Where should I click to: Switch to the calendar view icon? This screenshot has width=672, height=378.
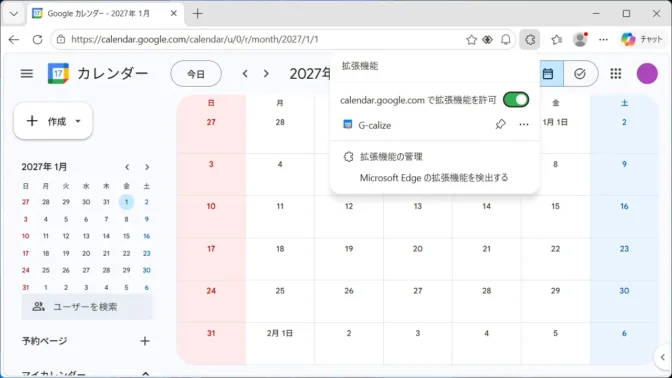click(548, 74)
